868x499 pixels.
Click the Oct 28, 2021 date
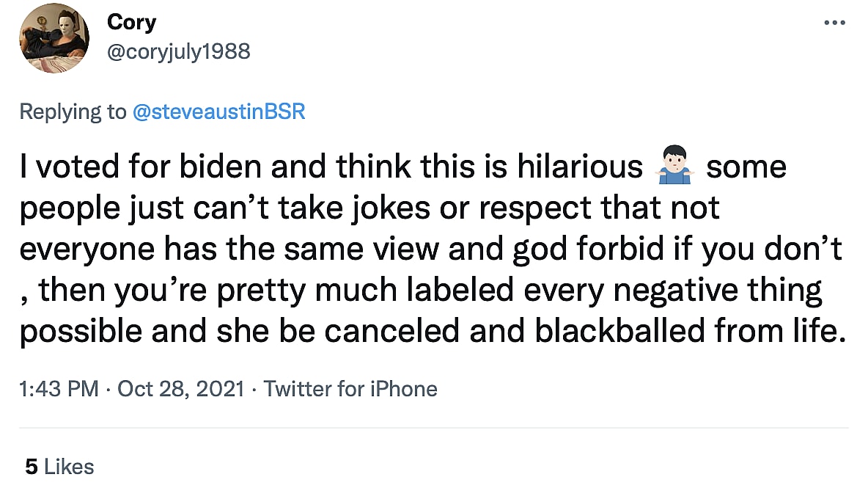pos(179,388)
